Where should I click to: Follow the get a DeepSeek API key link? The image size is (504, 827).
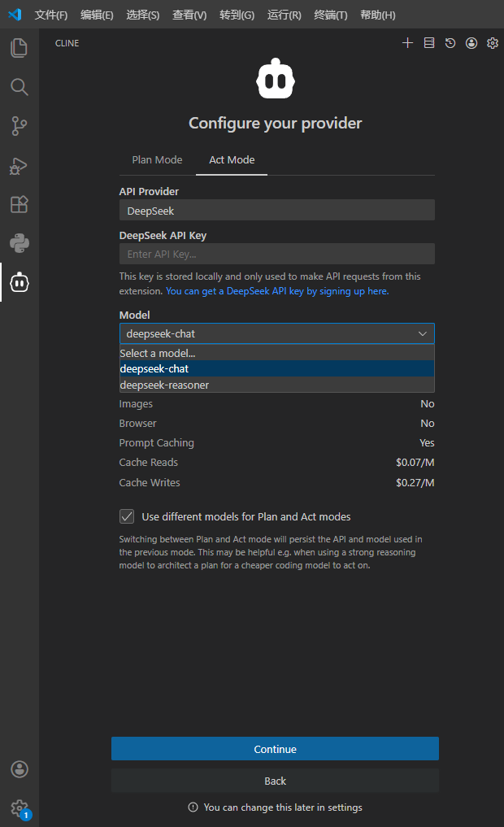point(277,291)
